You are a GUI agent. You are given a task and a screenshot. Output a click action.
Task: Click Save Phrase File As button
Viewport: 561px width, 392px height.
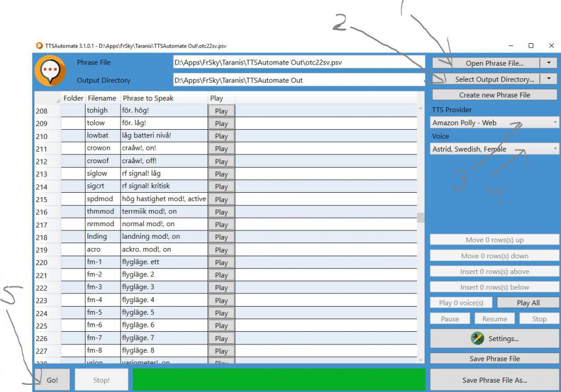494,380
